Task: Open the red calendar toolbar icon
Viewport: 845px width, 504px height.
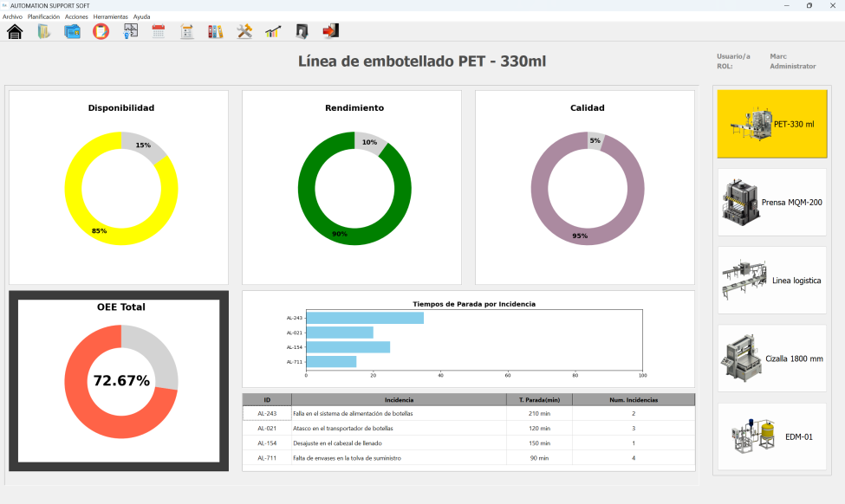Action: pyautogui.click(x=159, y=32)
